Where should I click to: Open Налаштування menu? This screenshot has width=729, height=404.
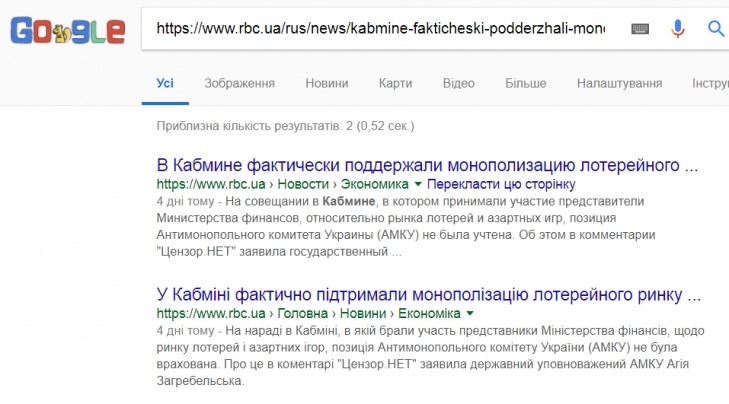[x=619, y=83]
